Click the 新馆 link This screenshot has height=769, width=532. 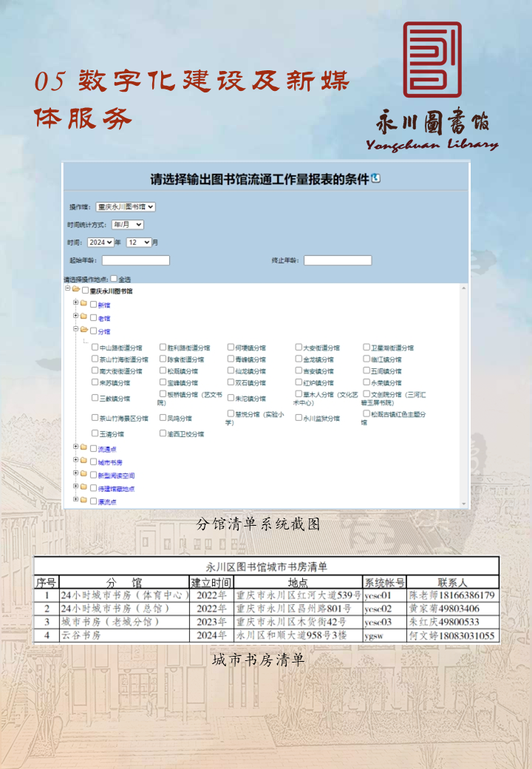click(104, 305)
